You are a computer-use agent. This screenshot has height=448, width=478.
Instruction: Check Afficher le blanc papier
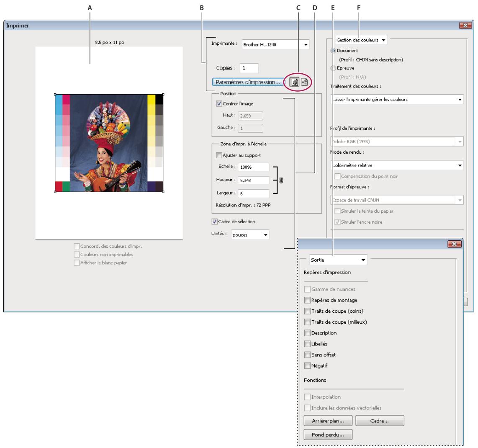pyautogui.click(x=77, y=263)
